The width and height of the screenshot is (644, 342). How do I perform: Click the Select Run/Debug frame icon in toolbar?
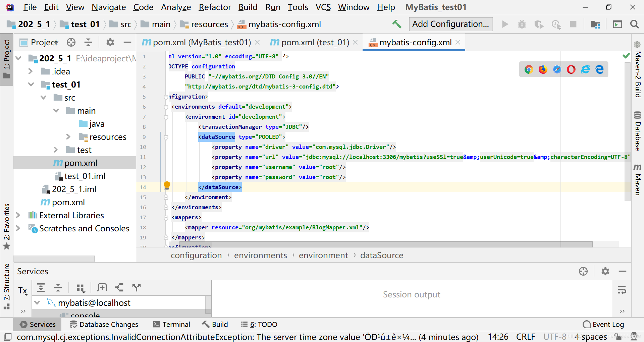point(617,24)
